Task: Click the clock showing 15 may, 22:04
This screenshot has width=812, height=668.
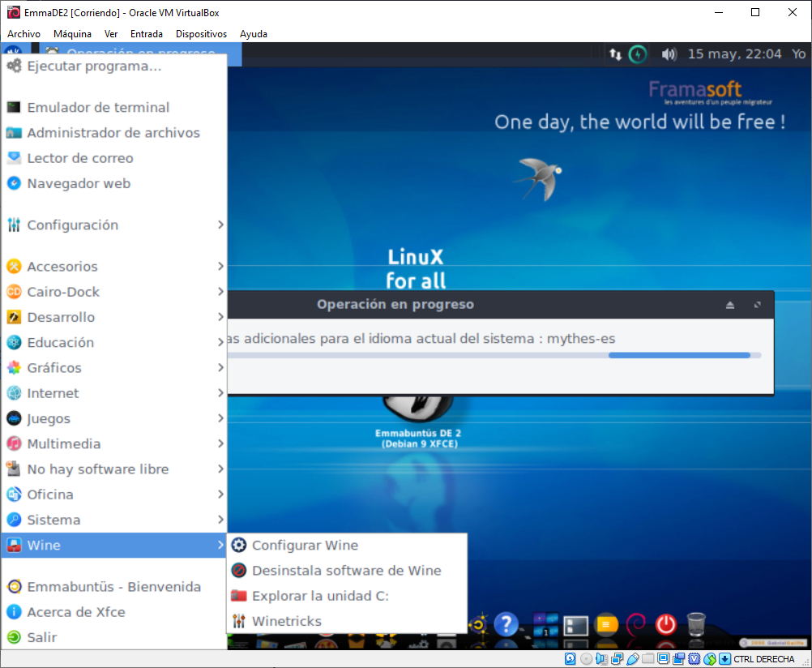Action: 734,54
